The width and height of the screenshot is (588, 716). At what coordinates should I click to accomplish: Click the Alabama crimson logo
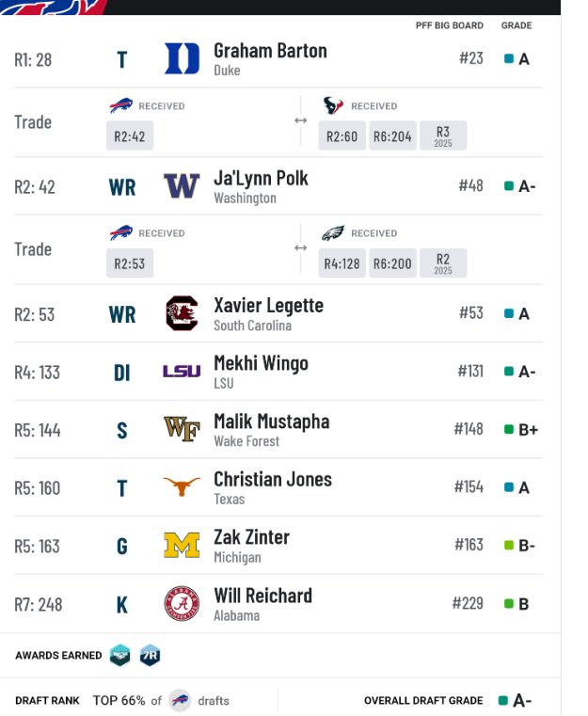[x=182, y=603]
